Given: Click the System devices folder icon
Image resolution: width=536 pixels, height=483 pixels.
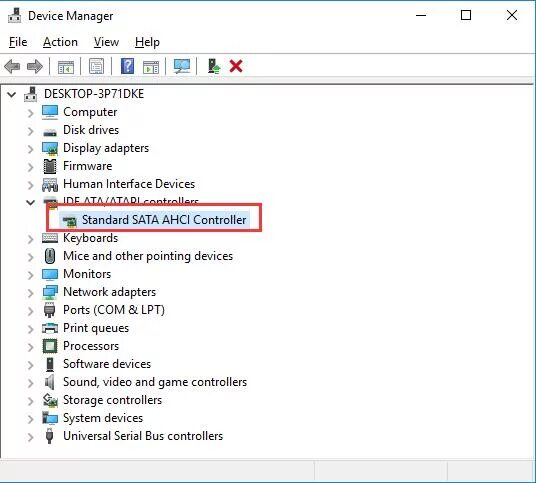Looking at the screenshot, I should pos(50,418).
